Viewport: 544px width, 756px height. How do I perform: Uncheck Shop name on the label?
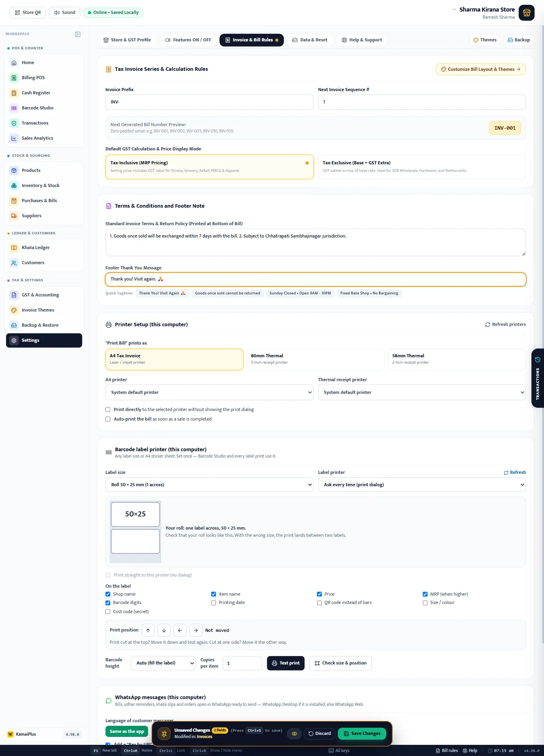coord(108,594)
